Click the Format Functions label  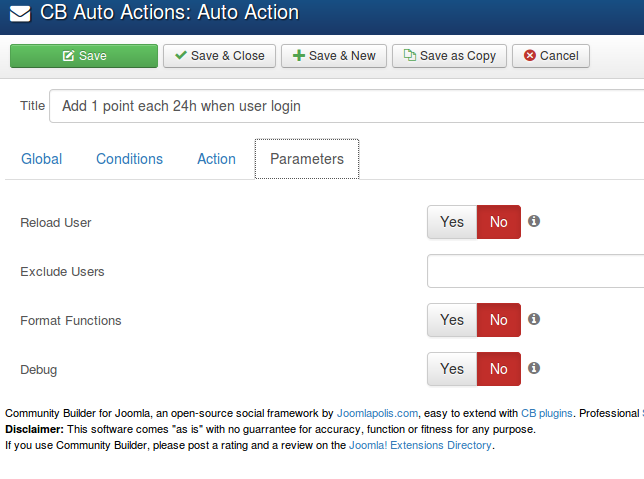[71, 320]
